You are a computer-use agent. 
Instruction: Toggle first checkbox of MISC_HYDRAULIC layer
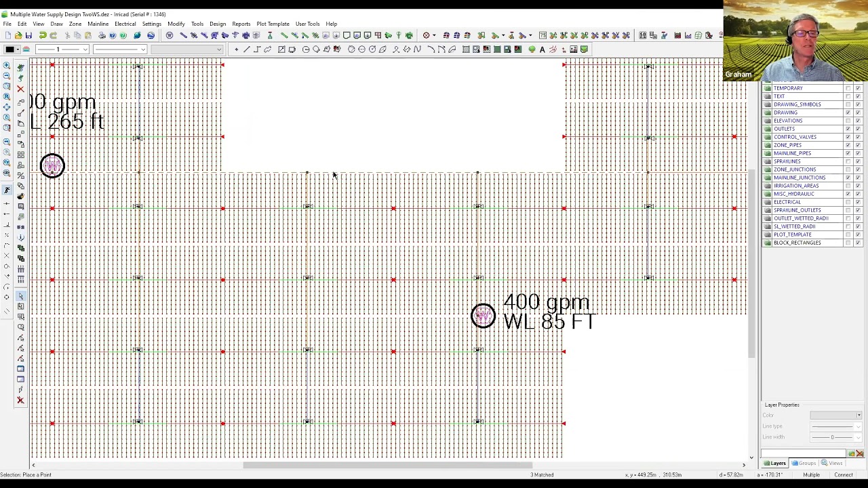pyautogui.click(x=848, y=194)
